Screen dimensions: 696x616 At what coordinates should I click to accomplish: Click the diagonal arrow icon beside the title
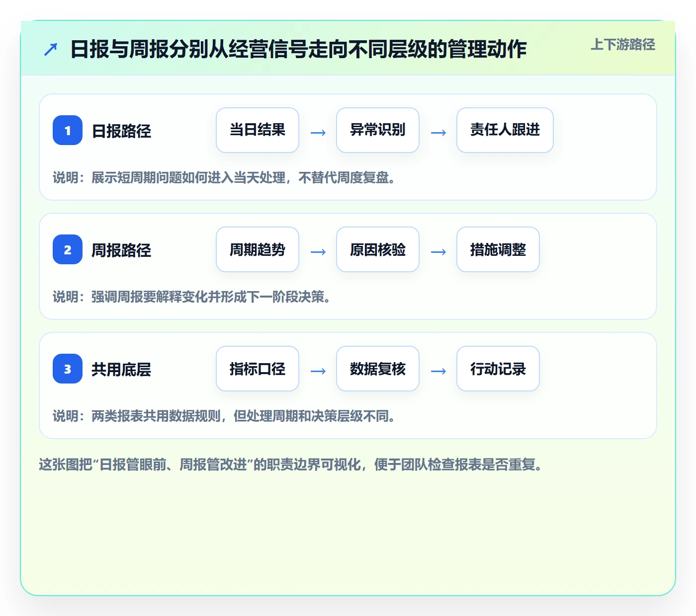tap(51, 49)
